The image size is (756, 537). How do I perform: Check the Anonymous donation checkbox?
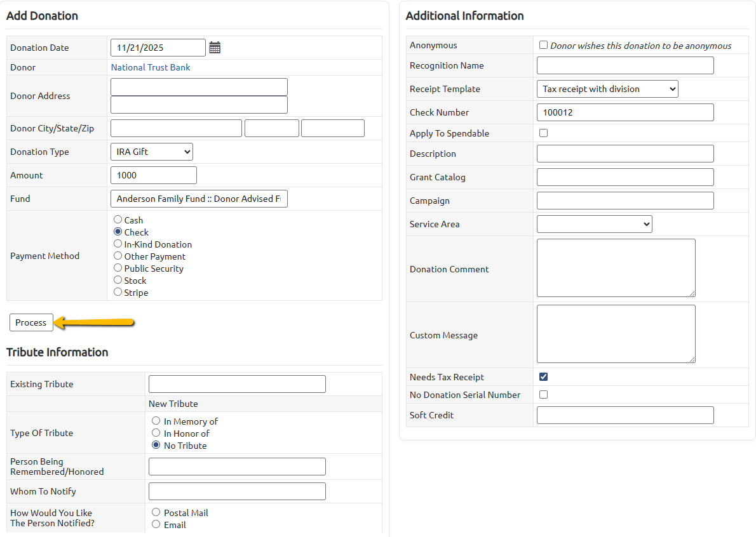click(543, 45)
